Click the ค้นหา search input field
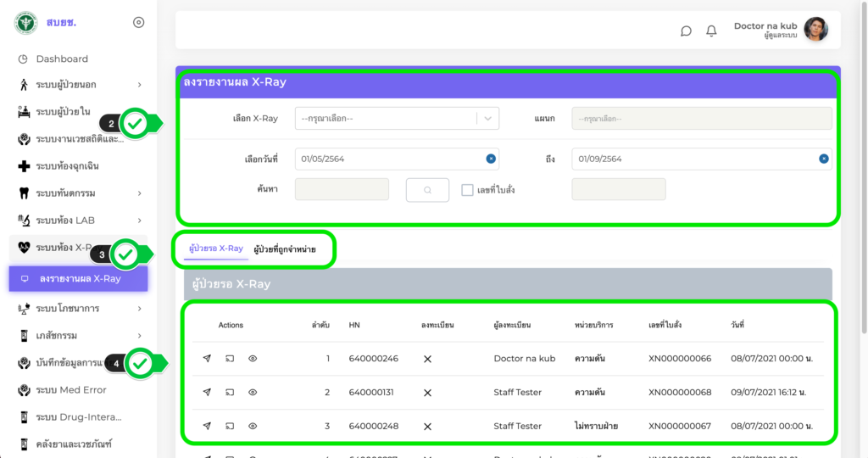Screen dimensions: 868x458 (342, 190)
